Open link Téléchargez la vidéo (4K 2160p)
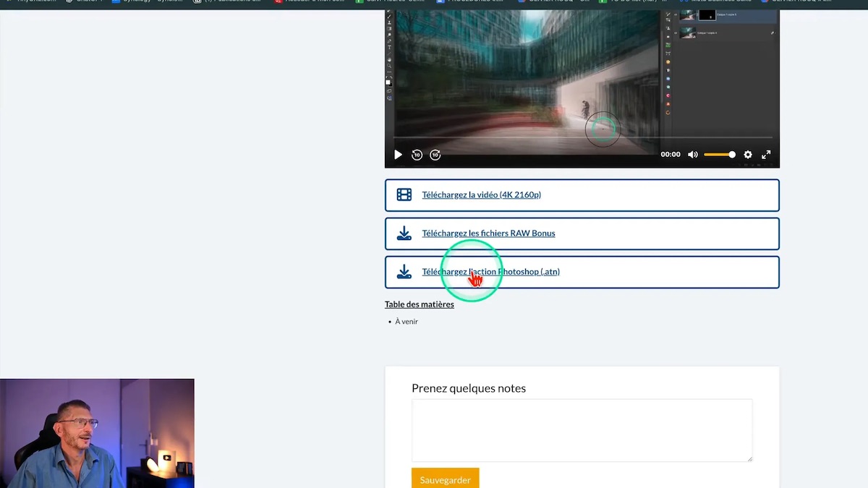This screenshot has height=488, width=868. tap(482, 194)
